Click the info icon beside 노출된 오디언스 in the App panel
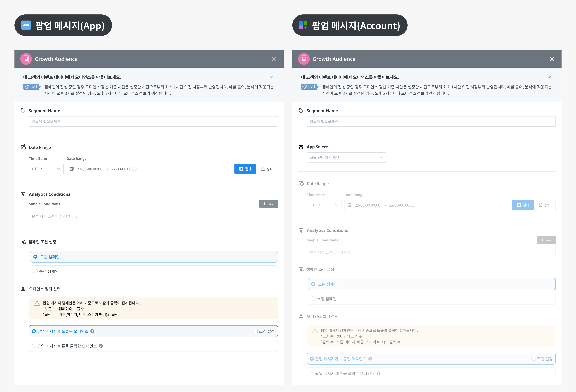 92,331
